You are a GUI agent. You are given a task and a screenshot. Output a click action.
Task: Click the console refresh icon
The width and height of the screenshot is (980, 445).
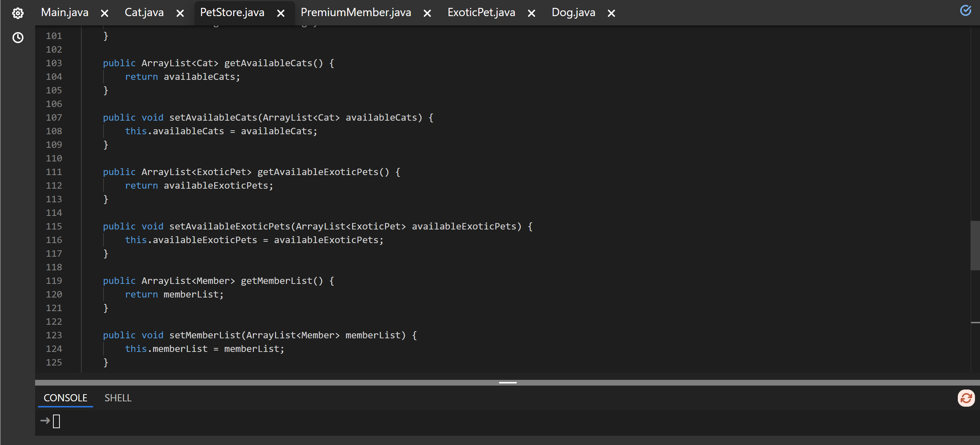(966, 398)
